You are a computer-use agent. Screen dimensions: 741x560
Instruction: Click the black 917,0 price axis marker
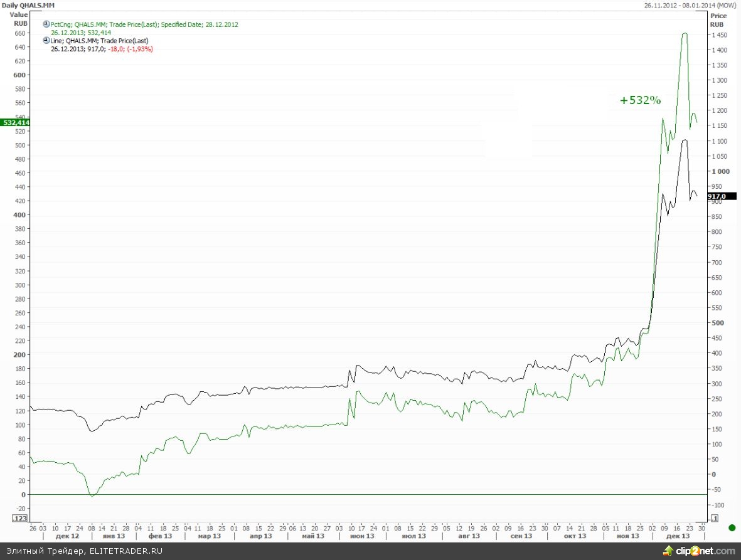(x=720, y=196)
